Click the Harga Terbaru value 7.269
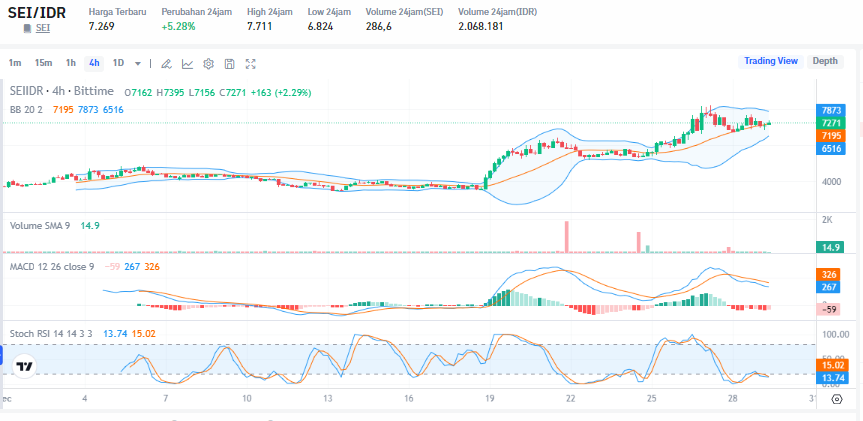The width and height of the screenshot is (863, 421). [101, 26]
